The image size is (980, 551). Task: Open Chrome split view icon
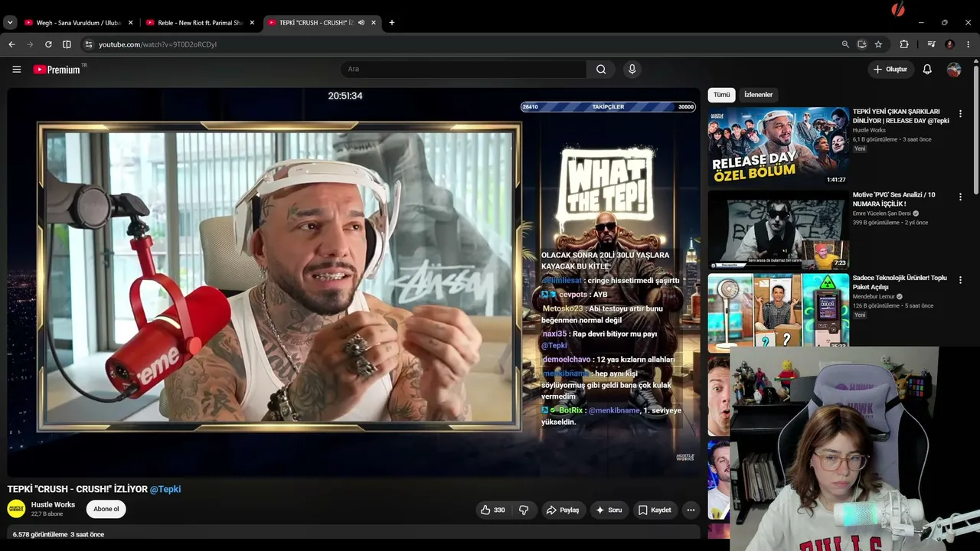[67, 44]
